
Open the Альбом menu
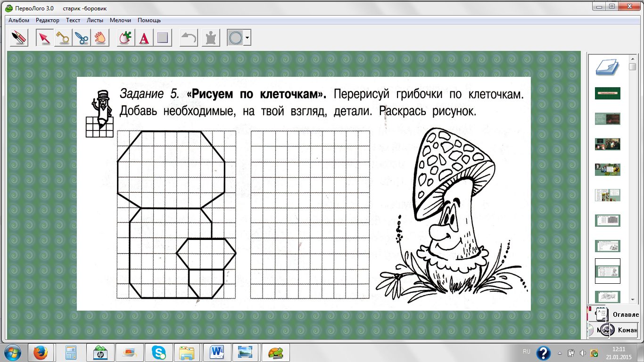(19, 20)
